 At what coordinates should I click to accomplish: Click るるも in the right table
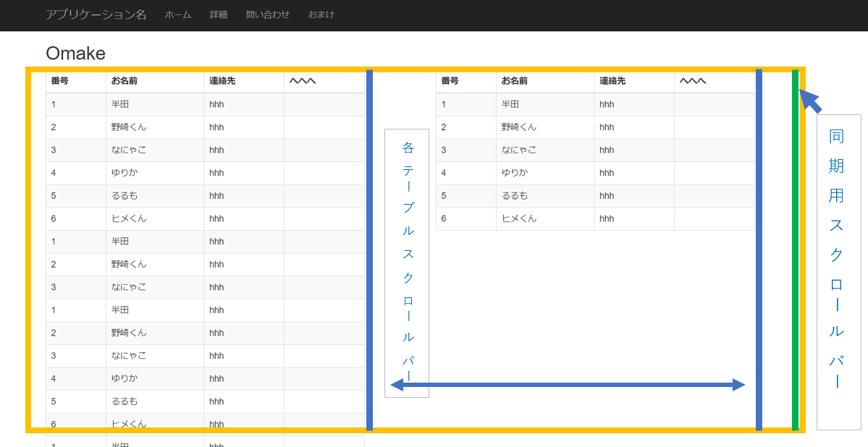coord(515,195)
